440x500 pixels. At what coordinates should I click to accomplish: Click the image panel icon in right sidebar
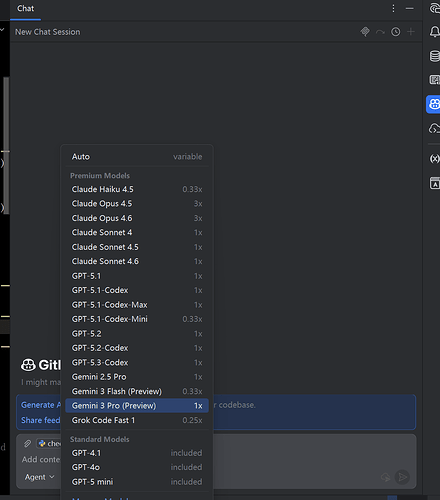pos(434,80)
